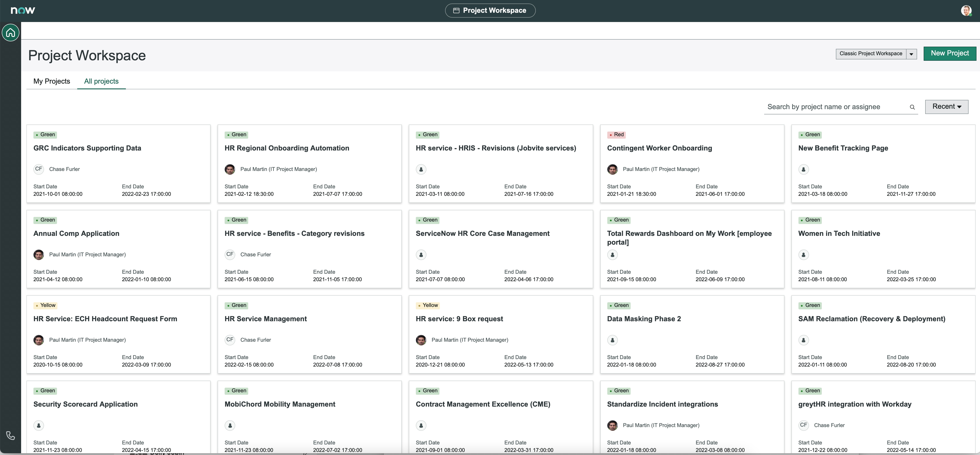The image size is (980, 455).
Task: Click Paul Martin's avatar on Annual Comp Application card
Action: 39,255
